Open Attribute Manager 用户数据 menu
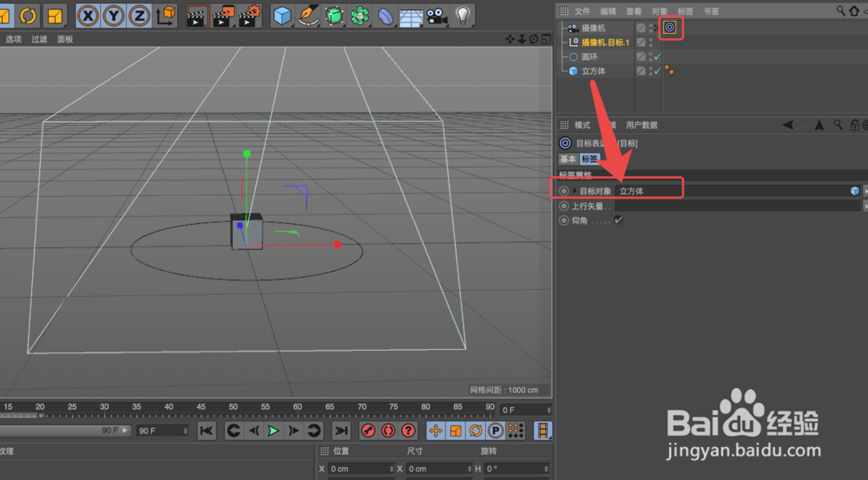The image size is (868, 480). pyautogui.click(x=641, y=125)
